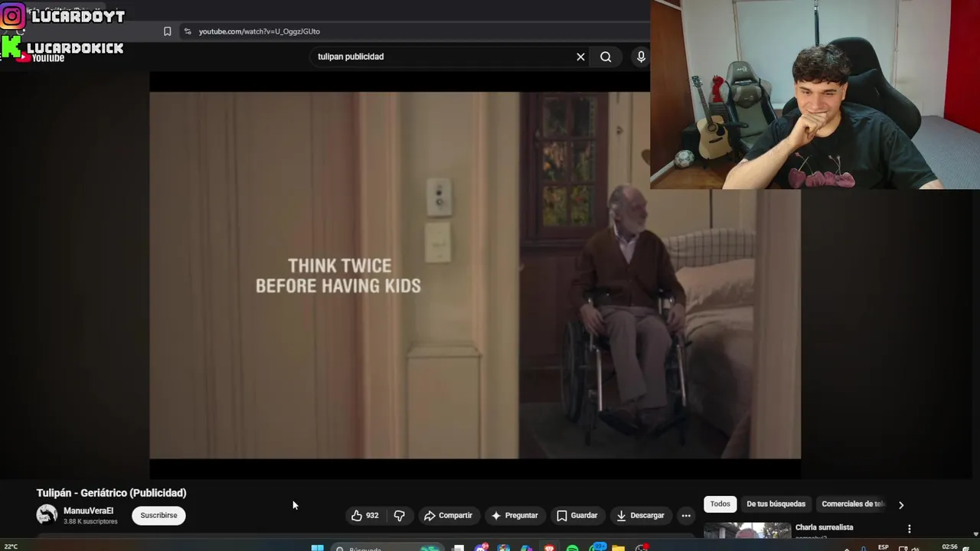Click the Descargar button
Viewport: 980px width, 551px height.
point(640,516)
